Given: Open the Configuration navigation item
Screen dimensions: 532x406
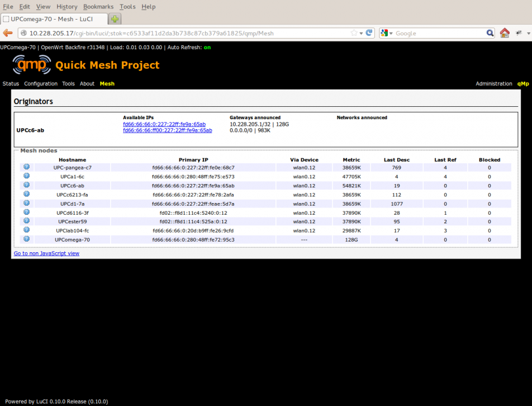Looking at the screenshot, I should click(x=41, y=84).
